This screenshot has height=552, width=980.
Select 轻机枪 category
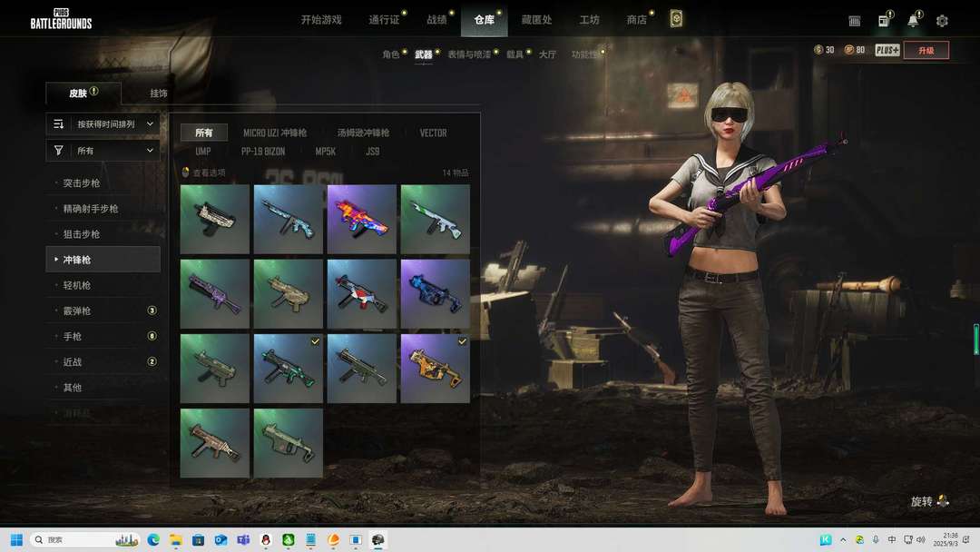tap(103, 285)
